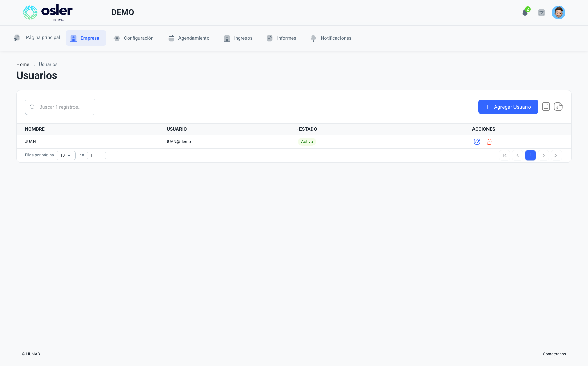Open the Informes menu

(x=281, y=38)
